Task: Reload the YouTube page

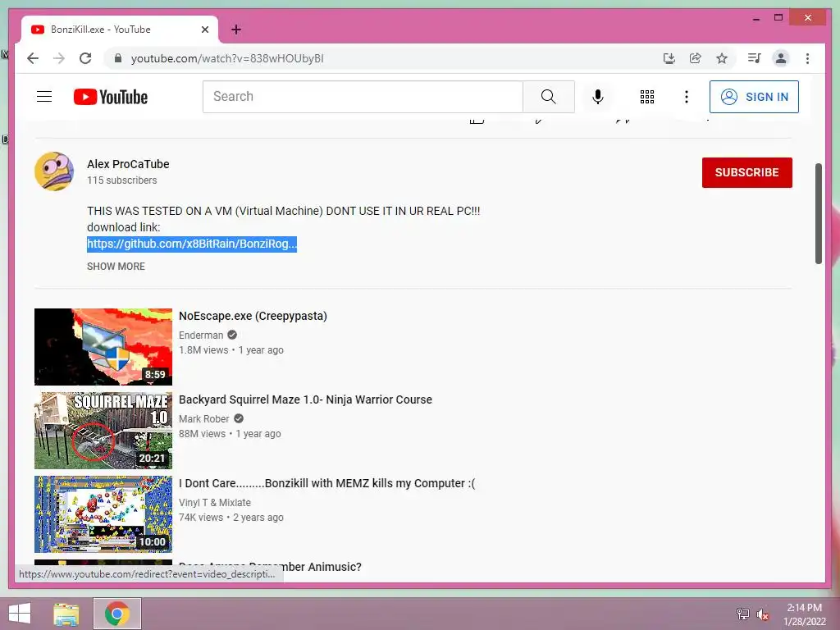Action: [85, 58]
